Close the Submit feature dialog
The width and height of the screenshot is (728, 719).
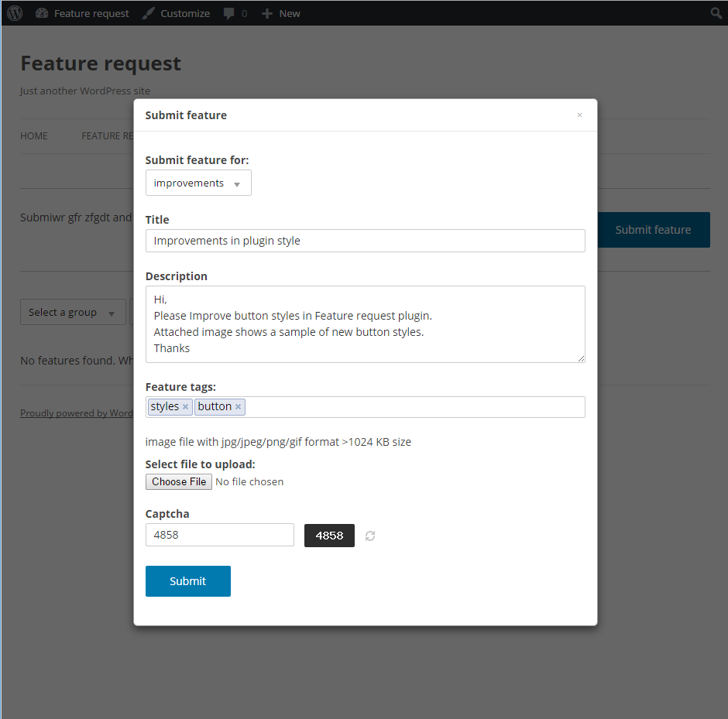[x=579, y=115]
